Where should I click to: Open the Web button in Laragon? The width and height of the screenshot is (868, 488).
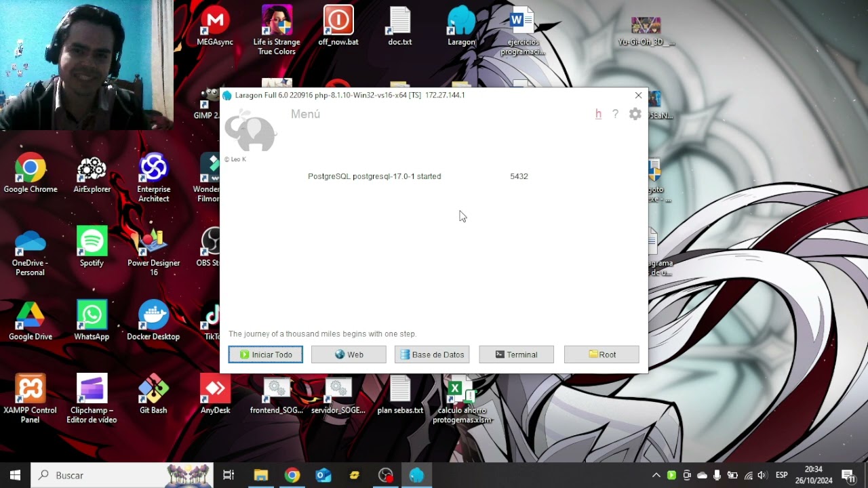coord(349,354)
